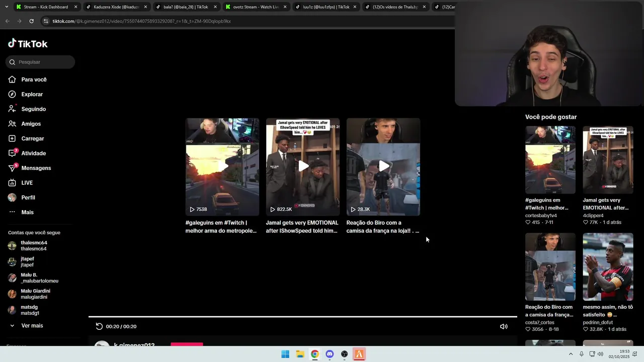Open Carregar upload page
Screen dimensions: 644x362
pyautogui.click(x=32, y=138)
